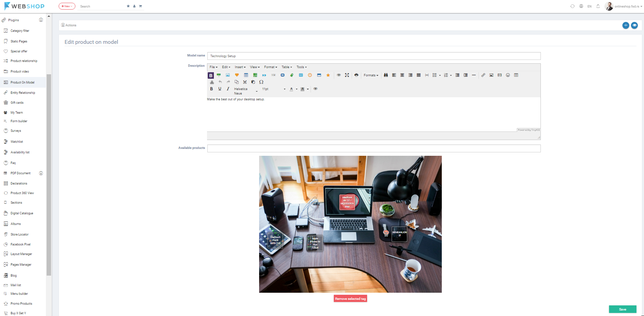Screen dimensions: 644x316
Task: Click the green tag icon in editor toolbar
Action: pyautogui.click(x=292, y=75)
